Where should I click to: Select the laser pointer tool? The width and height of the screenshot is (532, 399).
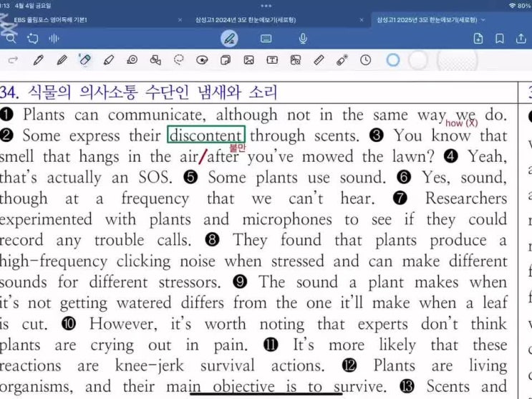pos(342,60)
